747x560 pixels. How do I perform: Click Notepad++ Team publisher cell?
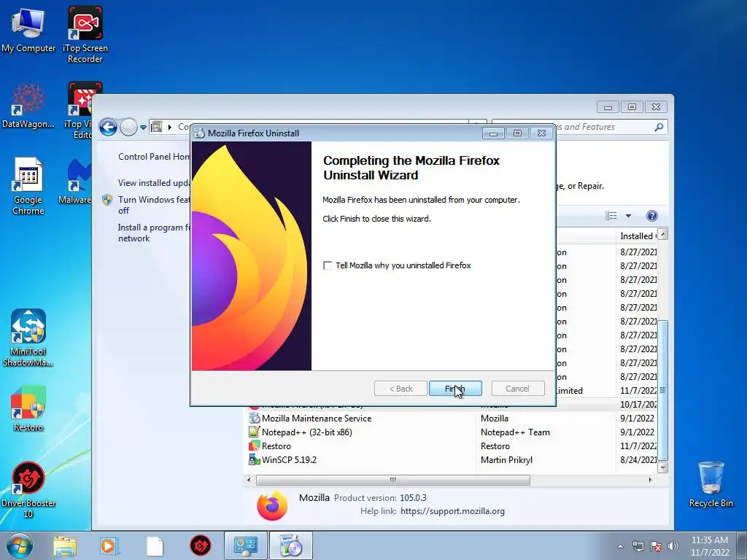515,432
